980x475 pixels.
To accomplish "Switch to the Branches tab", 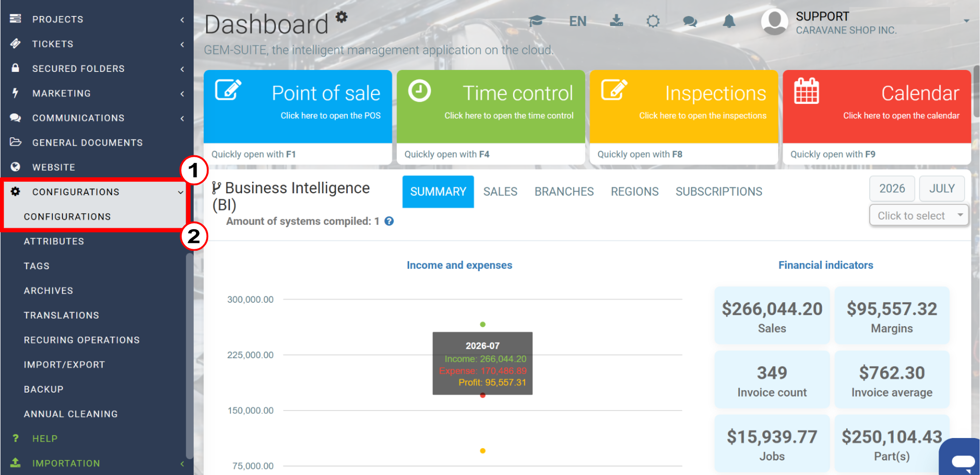I will 564,191.
